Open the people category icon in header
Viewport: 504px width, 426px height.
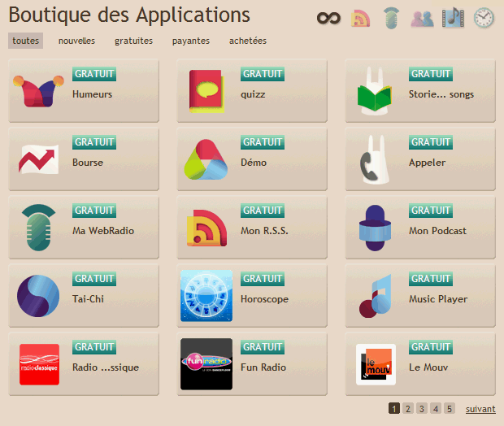[422, 19]
